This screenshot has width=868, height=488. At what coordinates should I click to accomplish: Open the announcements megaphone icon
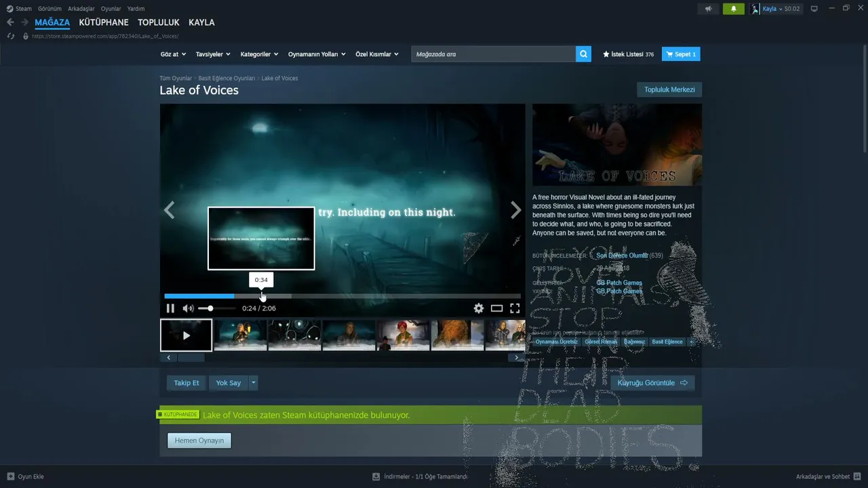[709, 9]
